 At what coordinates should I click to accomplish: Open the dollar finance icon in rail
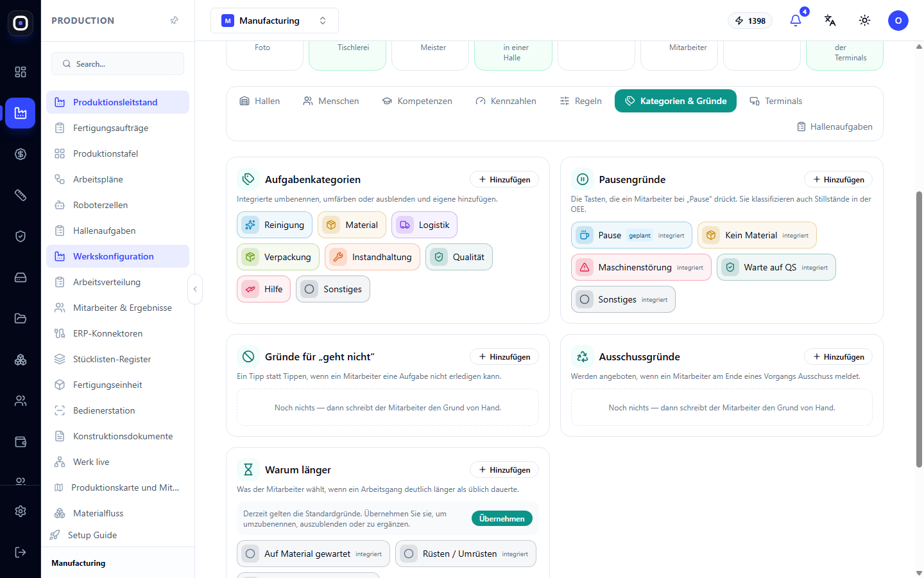tap(21, 154)
